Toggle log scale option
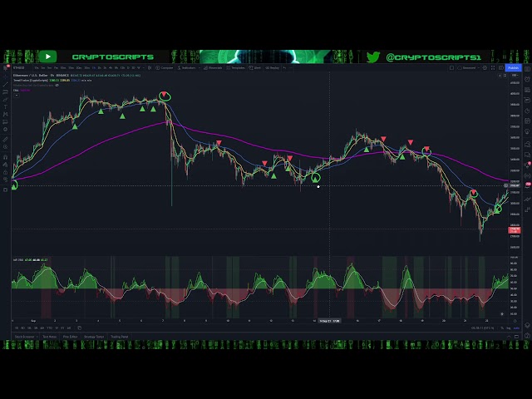Screen dimensions: 532x399 508,328
